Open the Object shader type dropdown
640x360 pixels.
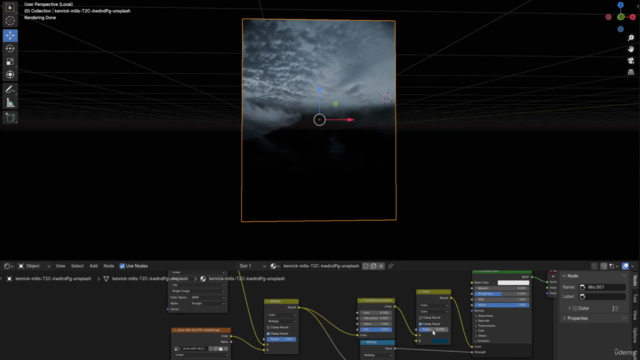pyautogui.click(x=34, y=266)
